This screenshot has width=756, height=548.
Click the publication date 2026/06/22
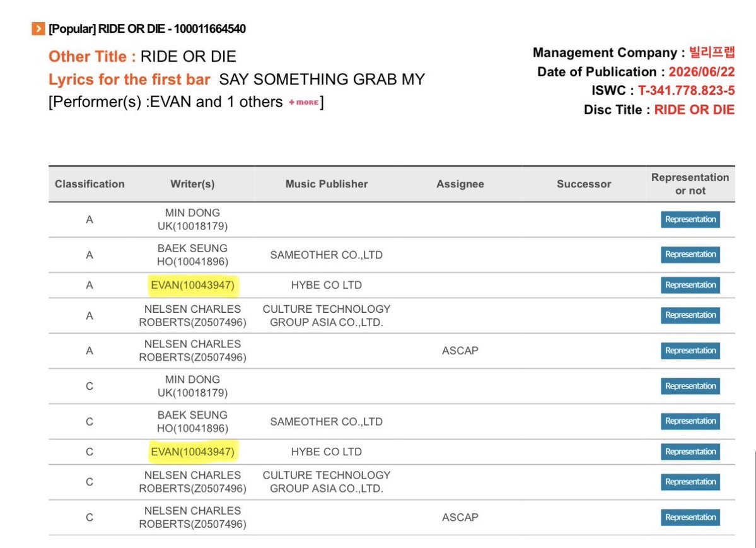[x=702, y=72]
